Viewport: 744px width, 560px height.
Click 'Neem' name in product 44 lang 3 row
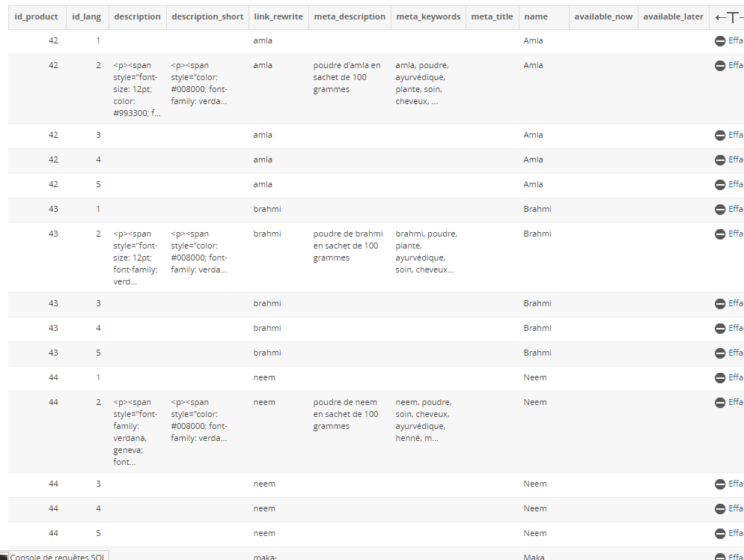pos(534,484)
